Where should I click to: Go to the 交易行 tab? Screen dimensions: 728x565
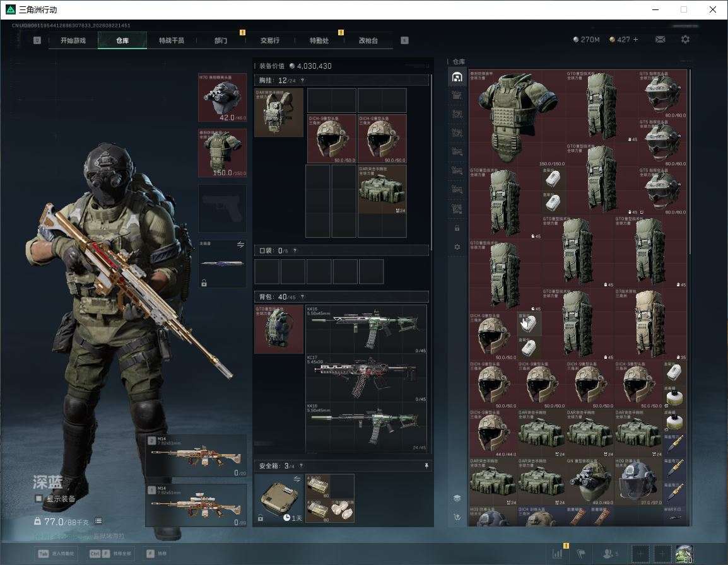click(270, 40)
